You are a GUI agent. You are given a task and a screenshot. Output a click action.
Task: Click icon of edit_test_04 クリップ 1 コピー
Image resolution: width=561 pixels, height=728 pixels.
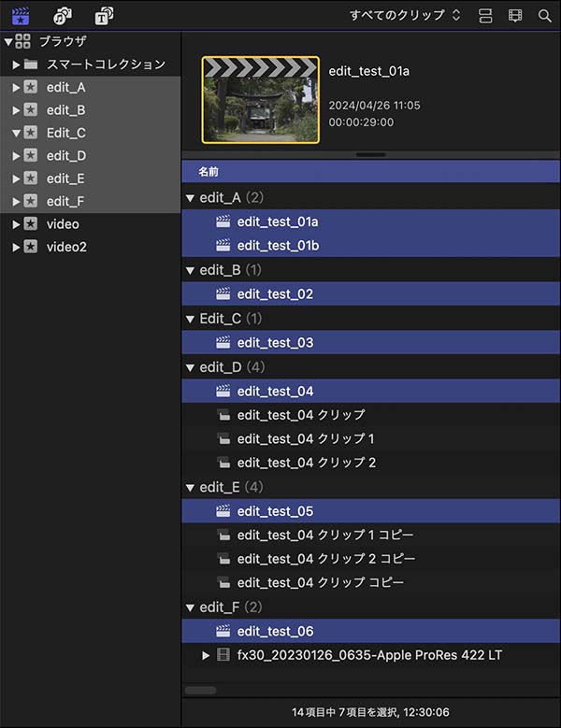point(223,535)
